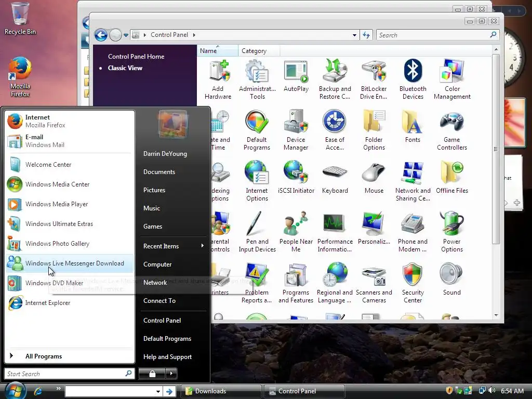The width and height of the screenshot is (532, 399).
Task: Focus the Start Search box
Action: 70,374
